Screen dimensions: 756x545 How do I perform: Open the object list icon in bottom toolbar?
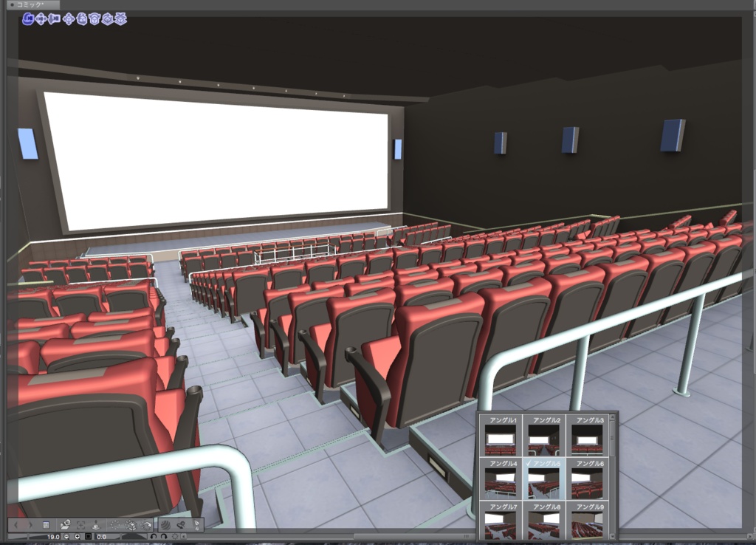(46, 524)
